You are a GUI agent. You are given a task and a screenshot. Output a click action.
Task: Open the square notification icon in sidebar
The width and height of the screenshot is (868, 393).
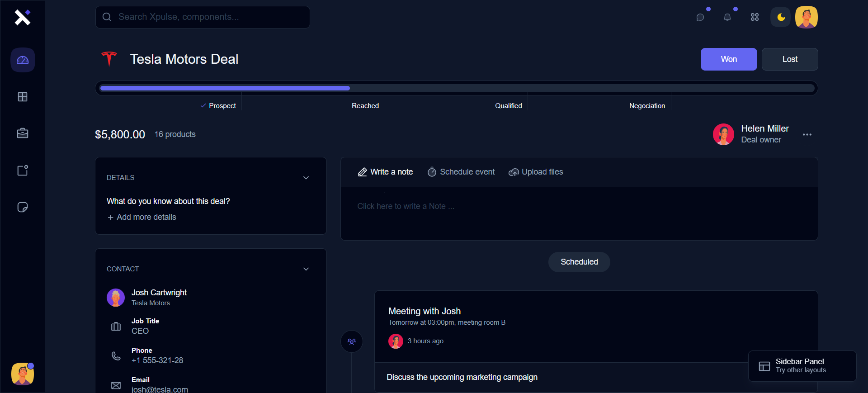click(23, 170)
